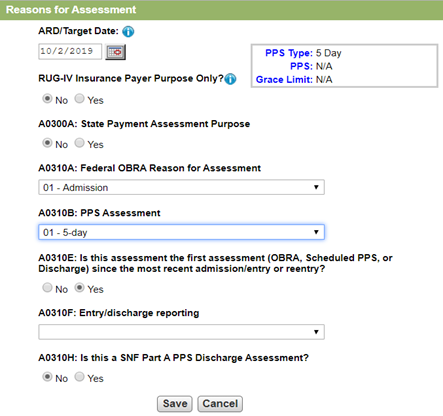Select Yes for A0300A State Payment Assessment
443x416 pixels.
coord(79,143)
